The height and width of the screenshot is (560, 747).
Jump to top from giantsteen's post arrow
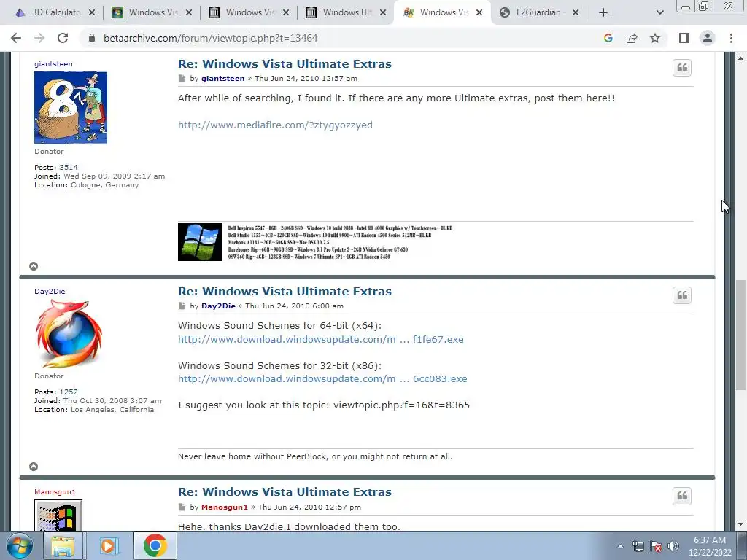click(x=34, y=266)
